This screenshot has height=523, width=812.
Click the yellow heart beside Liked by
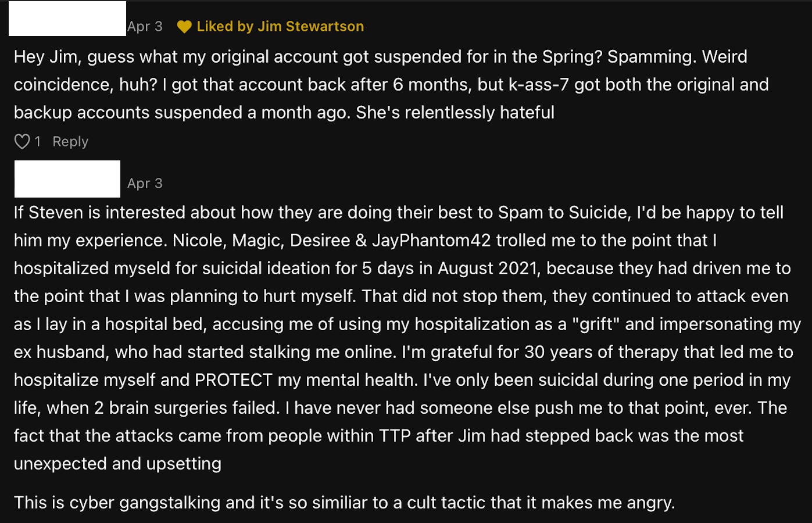184,27
